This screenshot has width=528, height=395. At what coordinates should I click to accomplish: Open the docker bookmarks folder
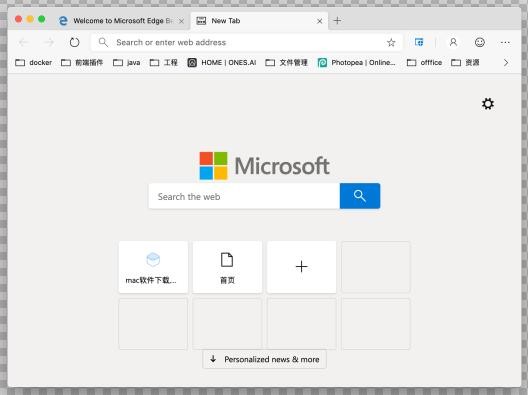point(34,63)
